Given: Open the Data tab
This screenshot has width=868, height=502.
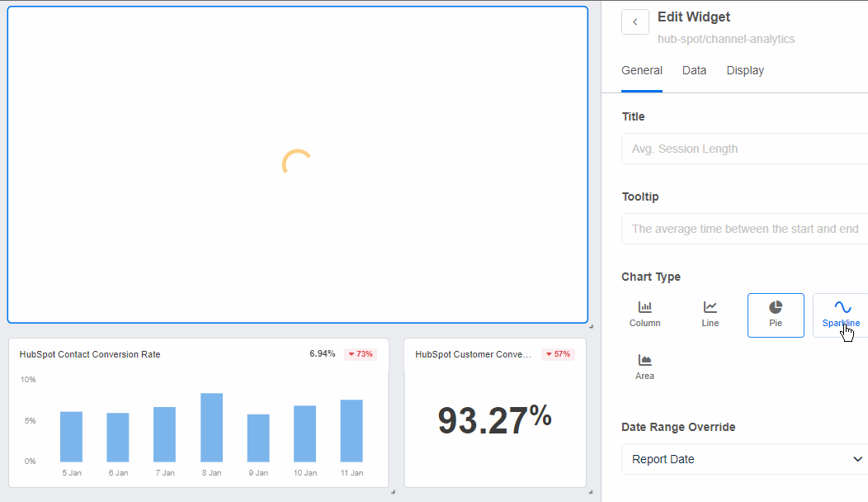Looking at the screenshot, I should pos(694,71).
